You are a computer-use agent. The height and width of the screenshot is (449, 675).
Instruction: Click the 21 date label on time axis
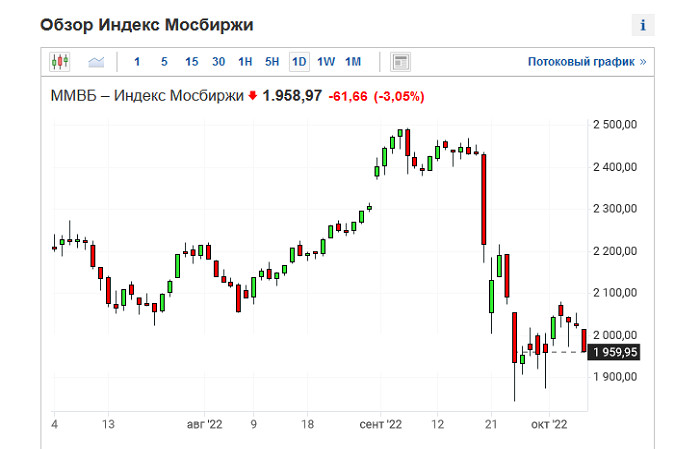click(x=491, y=425)
